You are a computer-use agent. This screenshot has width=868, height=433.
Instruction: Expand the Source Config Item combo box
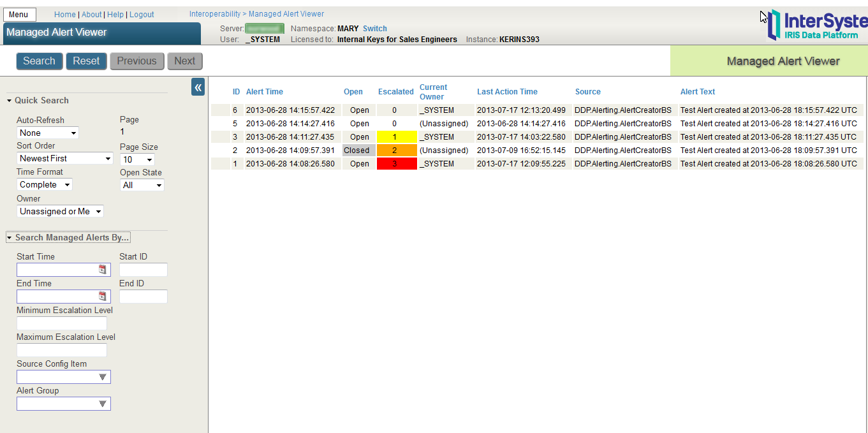click(103, 377)
